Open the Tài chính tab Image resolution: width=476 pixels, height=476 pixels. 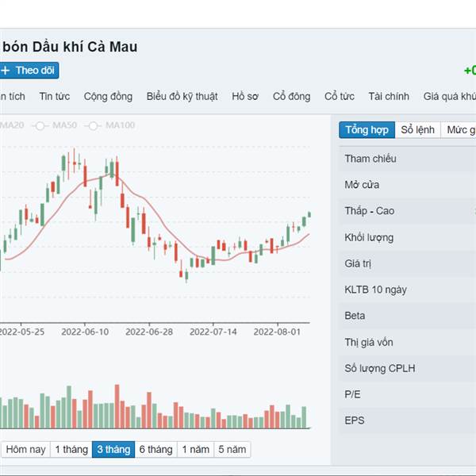tap(389, 96)
